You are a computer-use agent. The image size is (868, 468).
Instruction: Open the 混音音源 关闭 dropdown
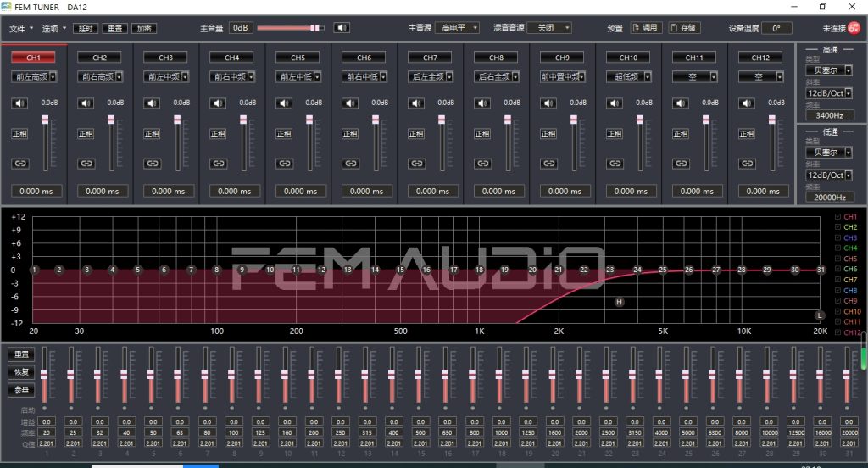pos(549,28)
